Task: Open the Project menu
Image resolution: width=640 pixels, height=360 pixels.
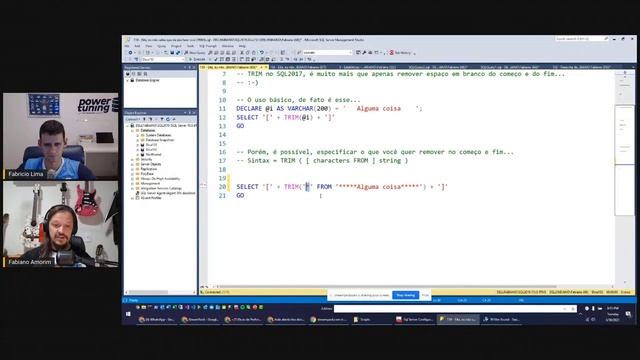Action: point(176,46)
